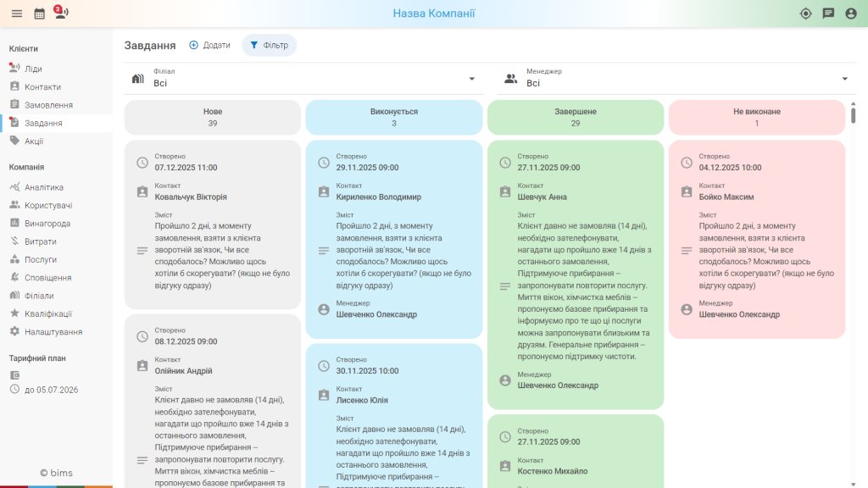This screenshot has width=868, height=488.
Task: Open the chat messages icon
Action: (x=828, y=14)
